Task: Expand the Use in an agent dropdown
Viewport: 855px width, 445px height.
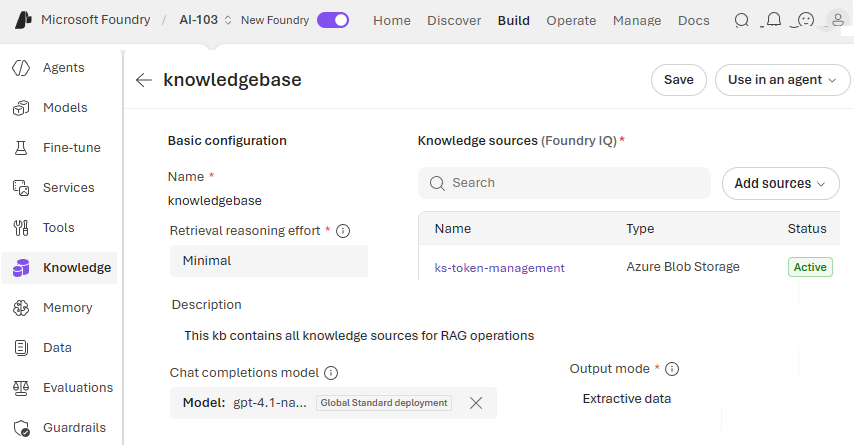Action: 782,80
